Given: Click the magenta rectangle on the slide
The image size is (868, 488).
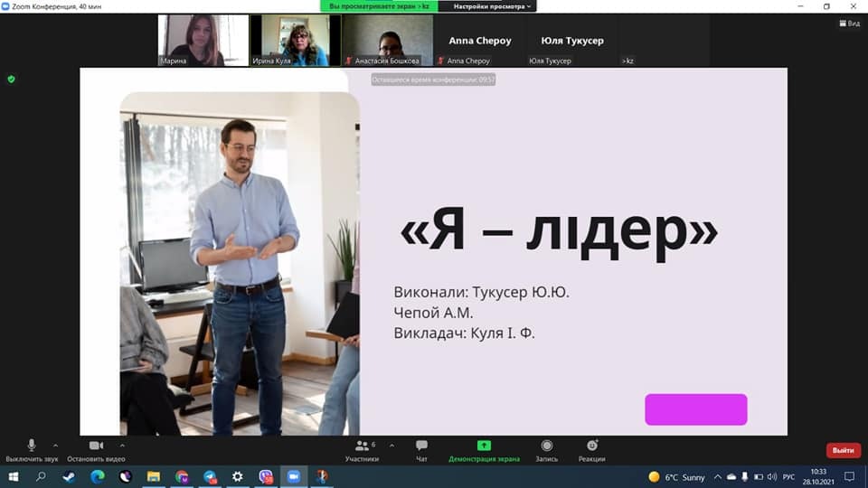Looking at the screenshot, I should [695, 409].
